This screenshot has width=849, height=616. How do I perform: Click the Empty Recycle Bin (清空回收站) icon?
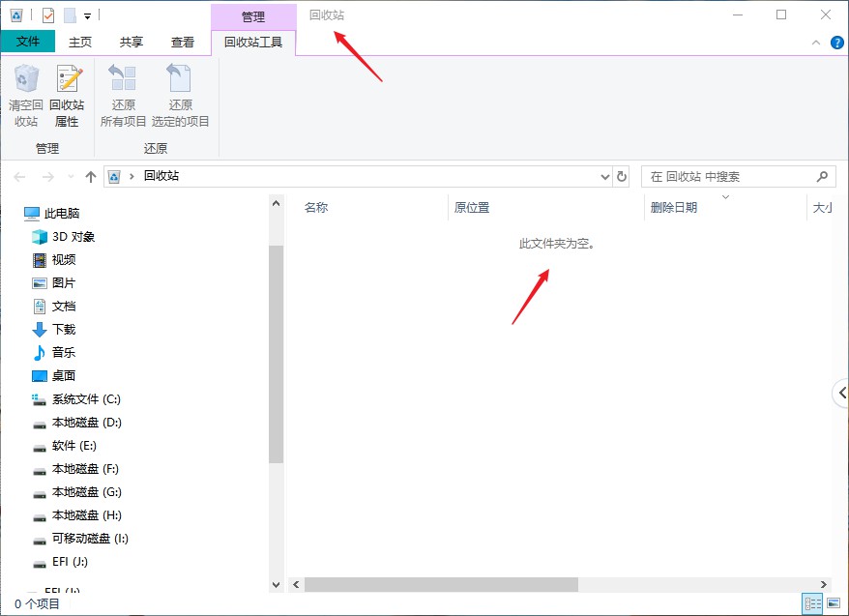click(x=25, y=97)
